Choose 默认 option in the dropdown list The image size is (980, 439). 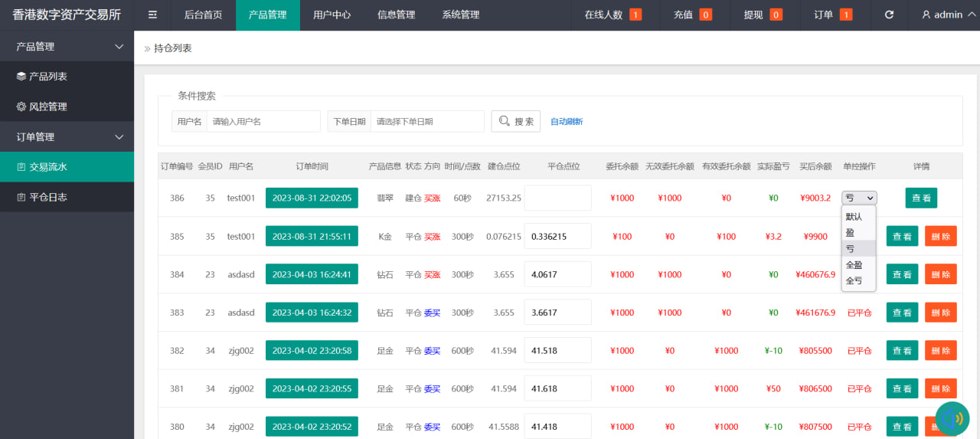tap(854, 217)
